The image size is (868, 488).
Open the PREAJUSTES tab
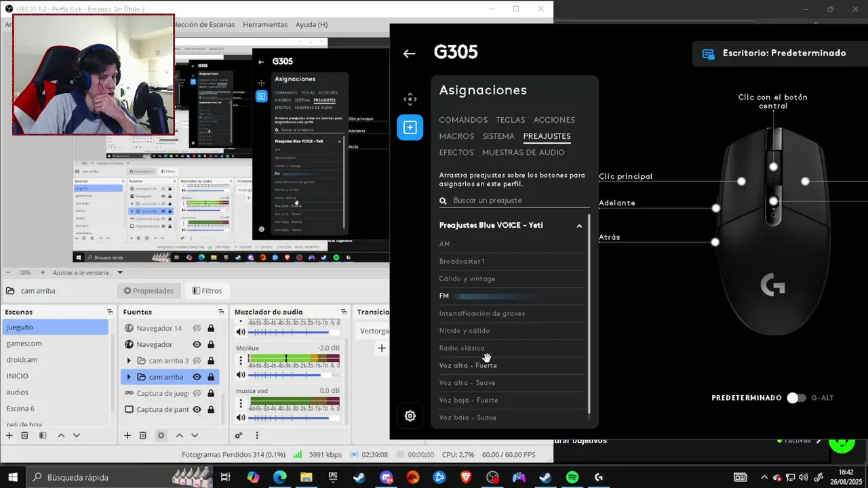coord(547,136)
